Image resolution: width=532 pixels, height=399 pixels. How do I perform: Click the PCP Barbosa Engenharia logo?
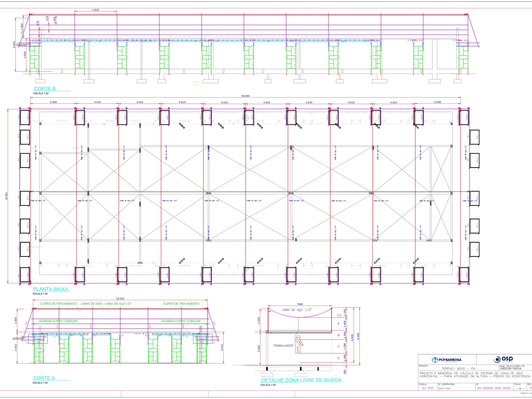(447, 360)
